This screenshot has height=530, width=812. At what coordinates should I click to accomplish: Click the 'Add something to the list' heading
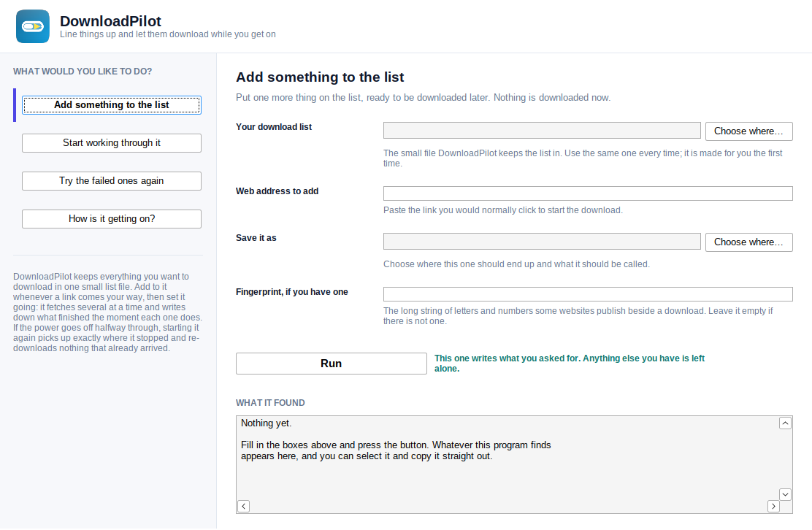coord(320,77)
